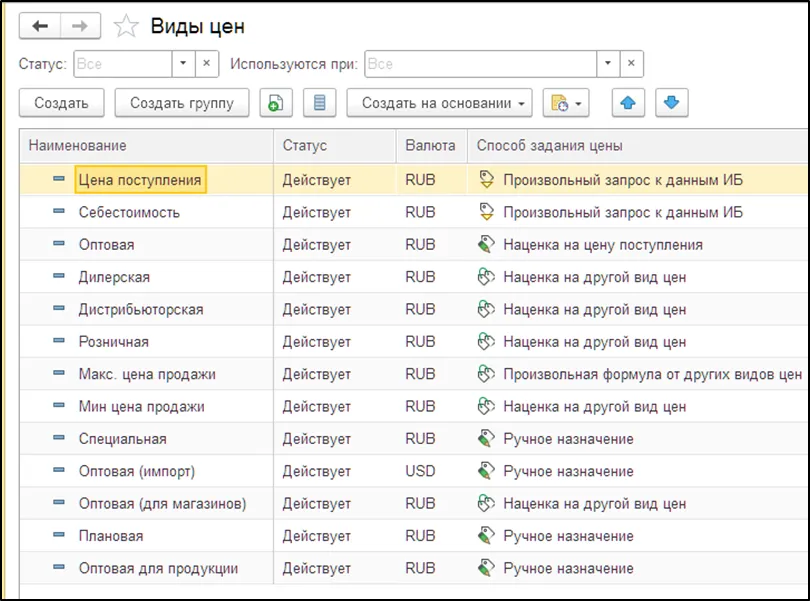Select the Оптовая (импорт) row
The width and height of the screenshot is (810, 601).
137,471
